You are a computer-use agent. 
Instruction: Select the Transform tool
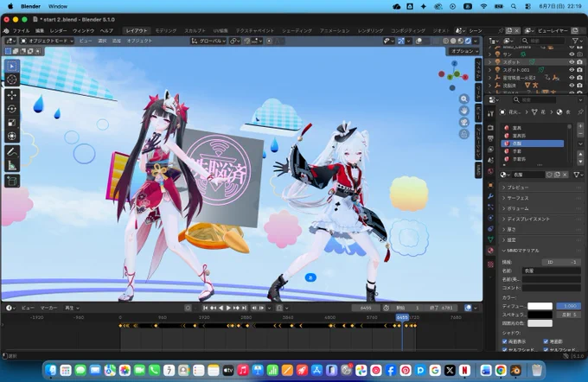click(x=12, y=136)
